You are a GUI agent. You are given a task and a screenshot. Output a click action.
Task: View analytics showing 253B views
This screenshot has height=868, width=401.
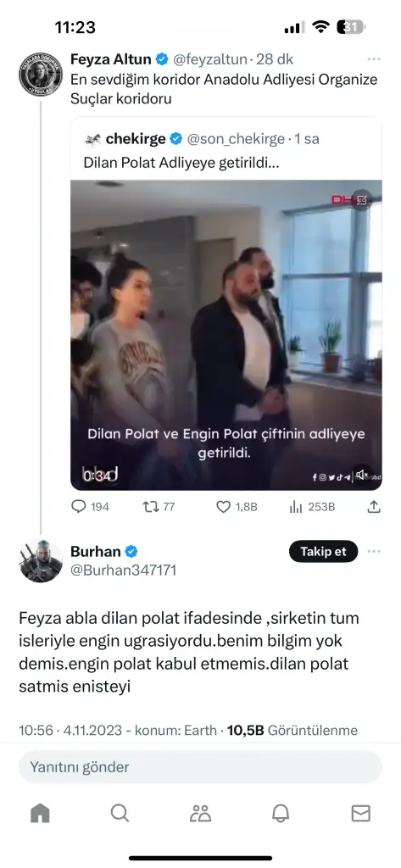click(x=312, y=507)
